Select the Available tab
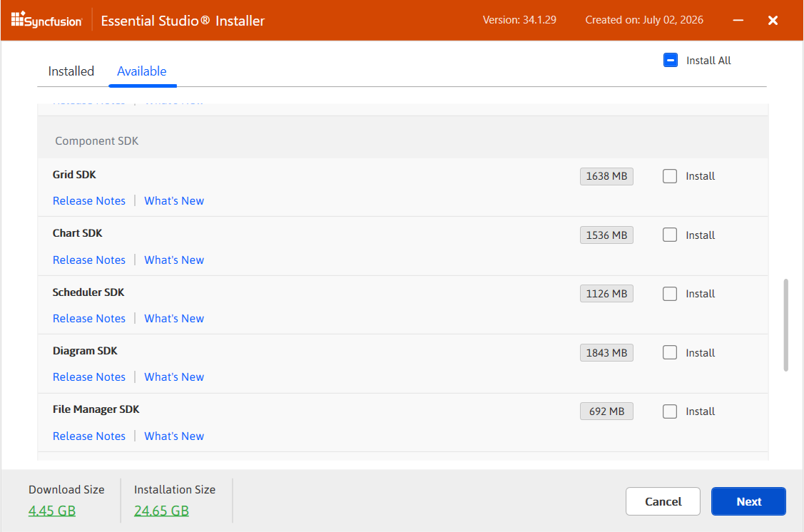Screen dimensions: 804x532 (141, 71)
